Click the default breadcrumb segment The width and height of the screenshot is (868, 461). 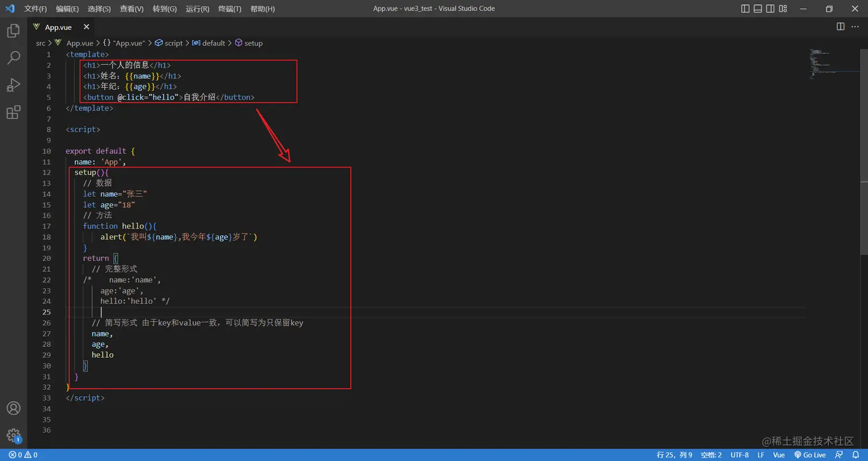click(208, 43)
